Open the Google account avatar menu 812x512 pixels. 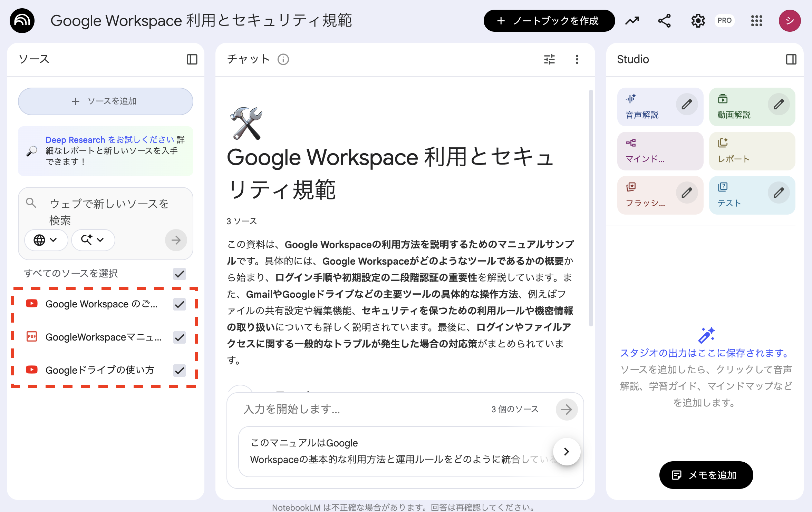[790, 21]
